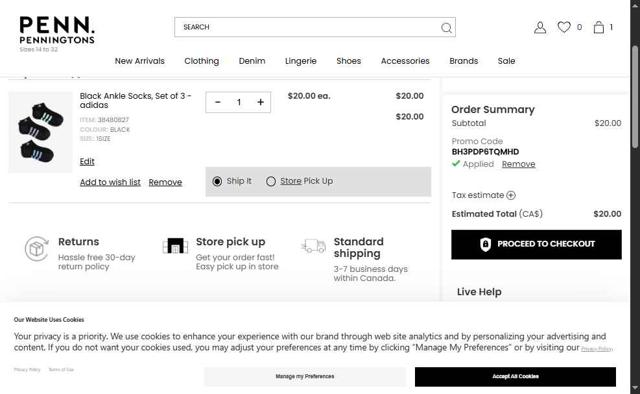
Task: Expand the Tax estimate plus icon
Action: pyautogui.click(x=511, y=195)
